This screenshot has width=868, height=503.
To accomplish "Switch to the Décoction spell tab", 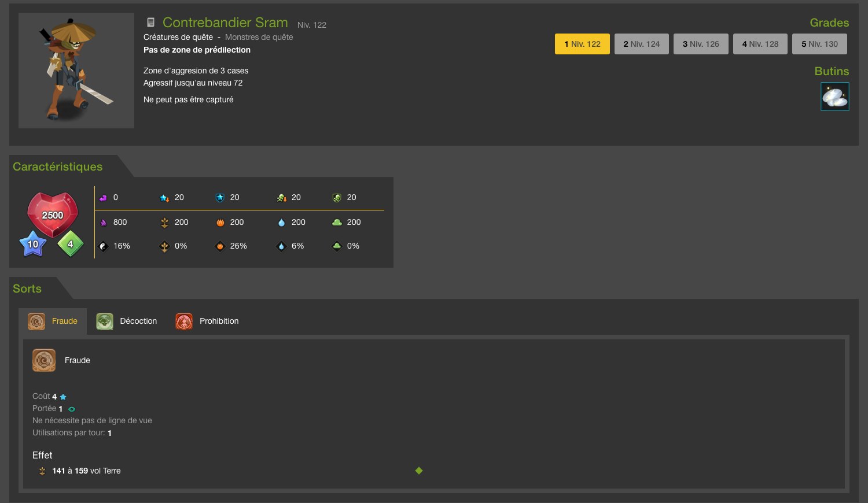I will [127, 321].
